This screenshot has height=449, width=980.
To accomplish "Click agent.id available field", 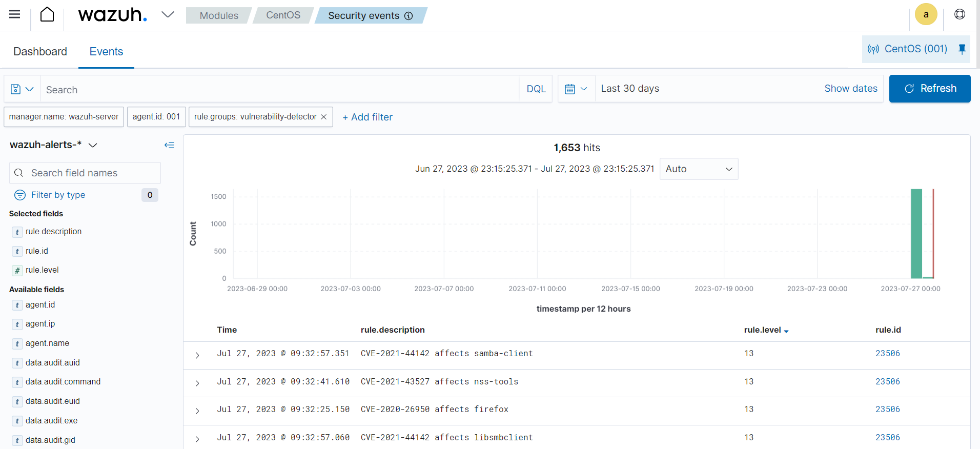I will (40, 305).
